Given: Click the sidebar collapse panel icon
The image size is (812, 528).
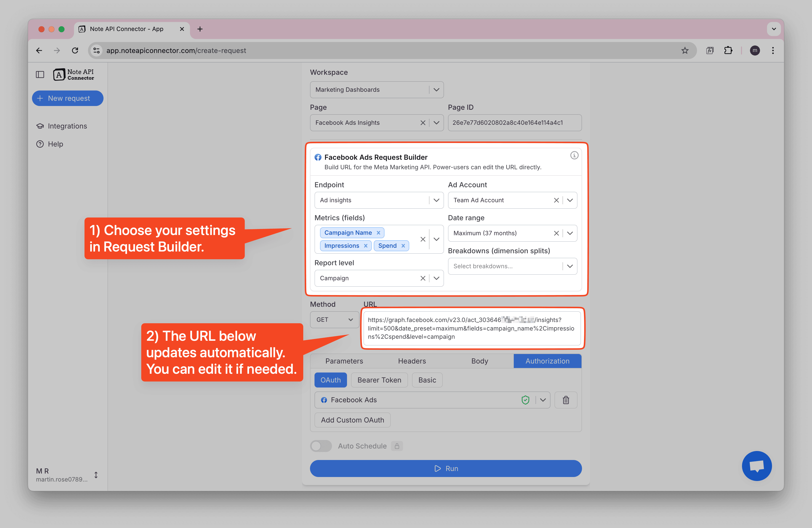Looking at the screenshot, I should pyautogui.click(x=40, y=74).
